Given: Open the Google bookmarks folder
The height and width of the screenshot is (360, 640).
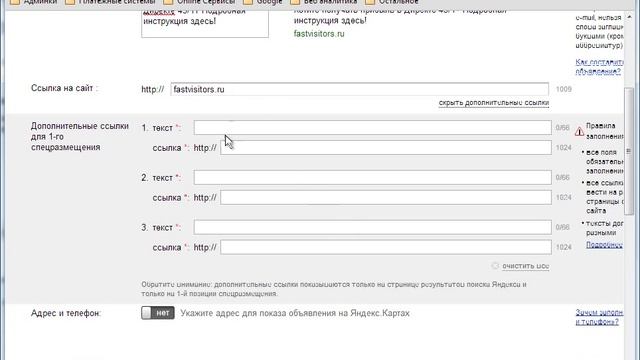Looking at the screenshot, I should (263, 2).
